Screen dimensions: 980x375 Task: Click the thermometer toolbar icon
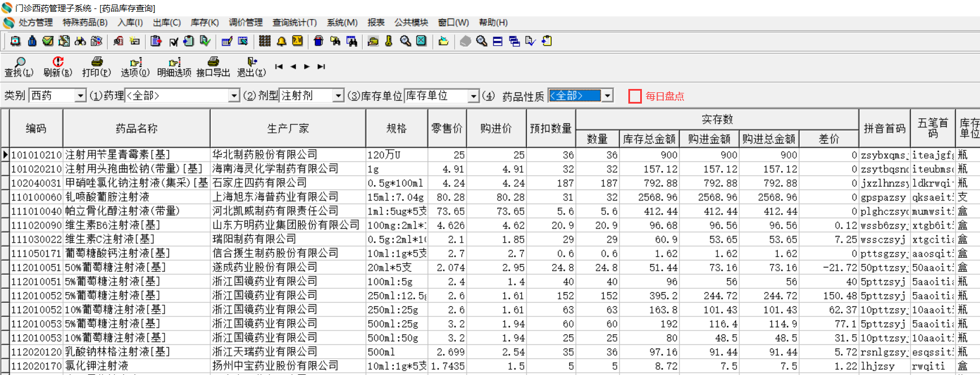pos(389,41)
